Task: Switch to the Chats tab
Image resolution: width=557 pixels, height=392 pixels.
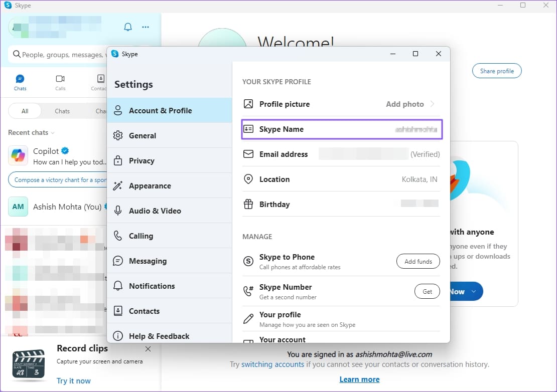Action: point(20,83)
